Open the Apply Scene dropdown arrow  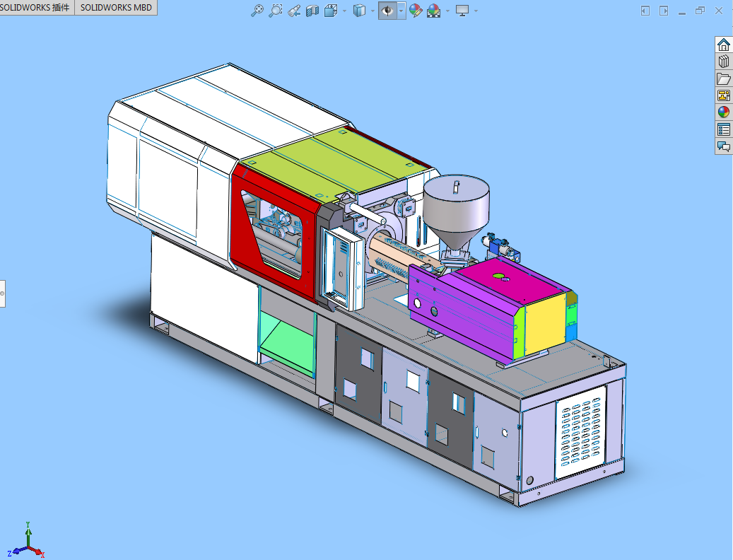447,11
